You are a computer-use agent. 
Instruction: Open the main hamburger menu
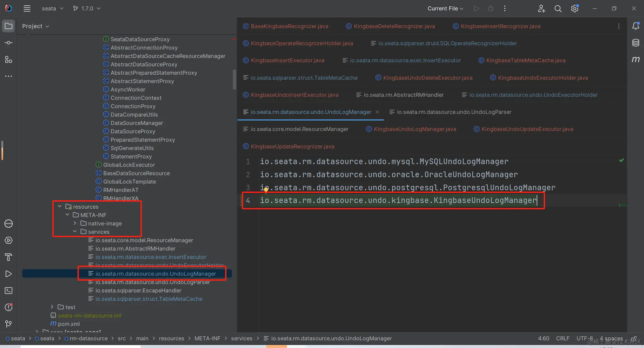(x=27, y=9)
